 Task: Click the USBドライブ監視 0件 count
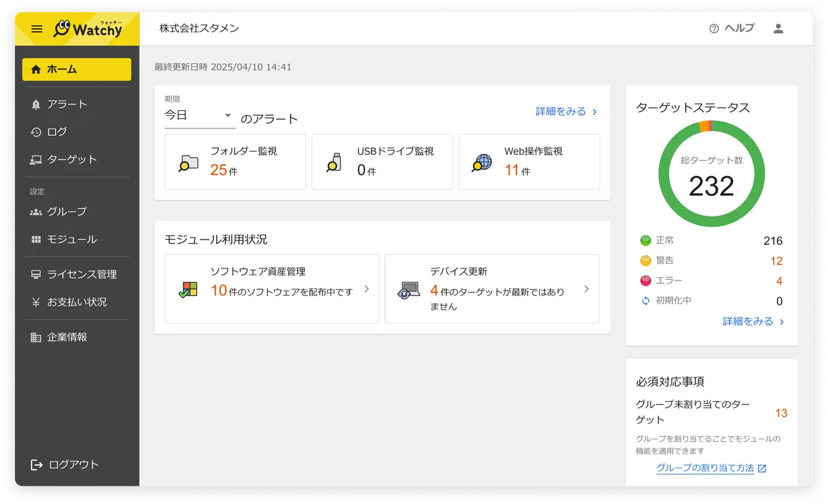366,170
